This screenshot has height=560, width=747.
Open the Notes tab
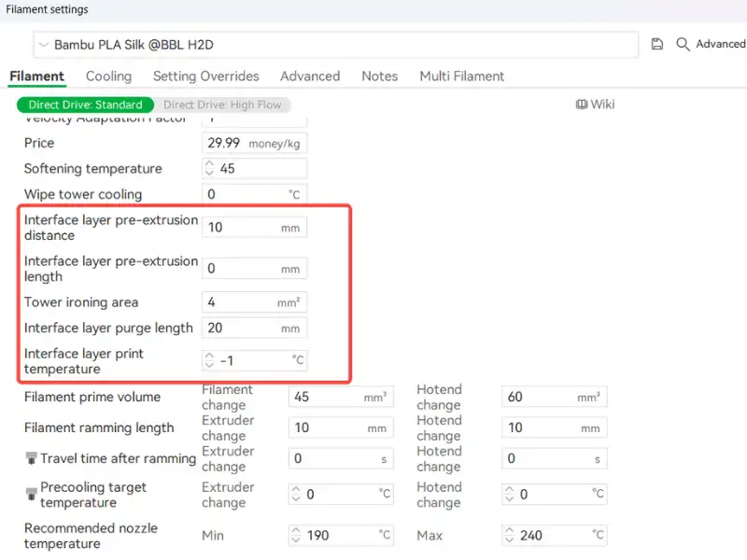pos(379,77)
